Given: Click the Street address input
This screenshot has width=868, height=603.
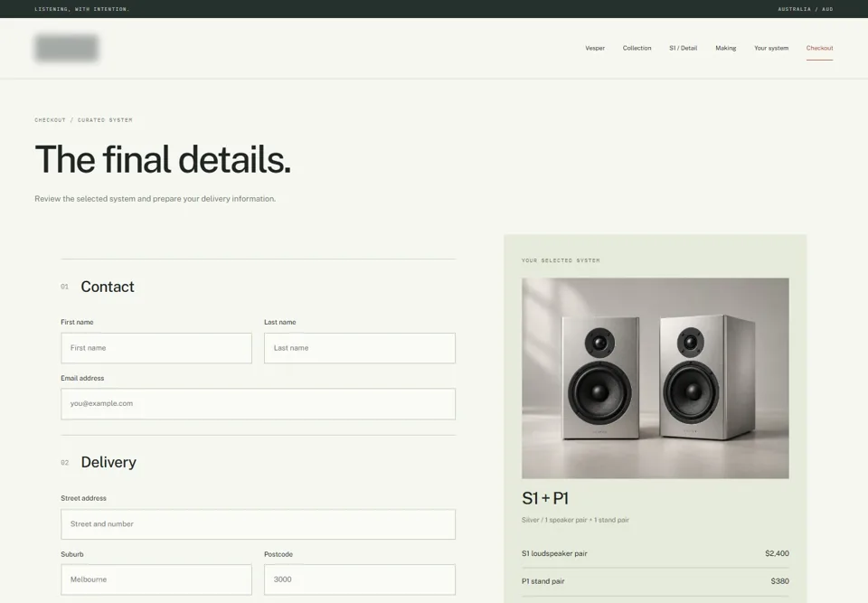Looking at the screenshot, I should [258, 524].
